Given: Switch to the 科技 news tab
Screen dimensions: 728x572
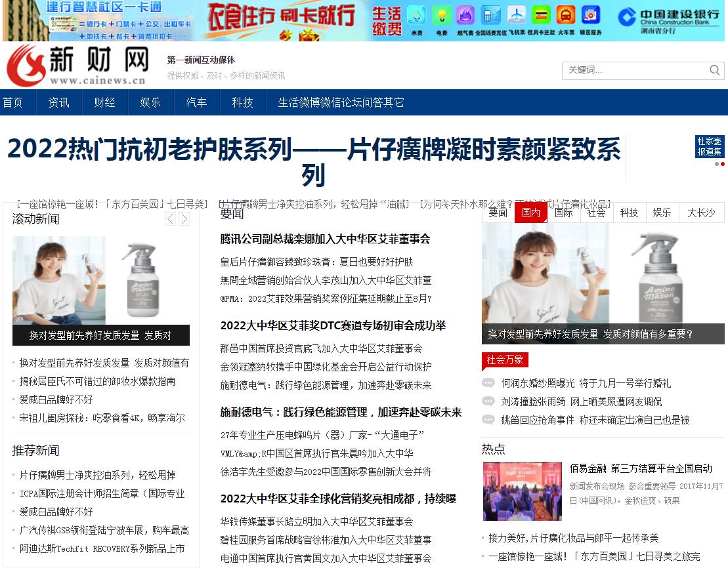Looking at the screenshot, I should [x=629, y=213].
